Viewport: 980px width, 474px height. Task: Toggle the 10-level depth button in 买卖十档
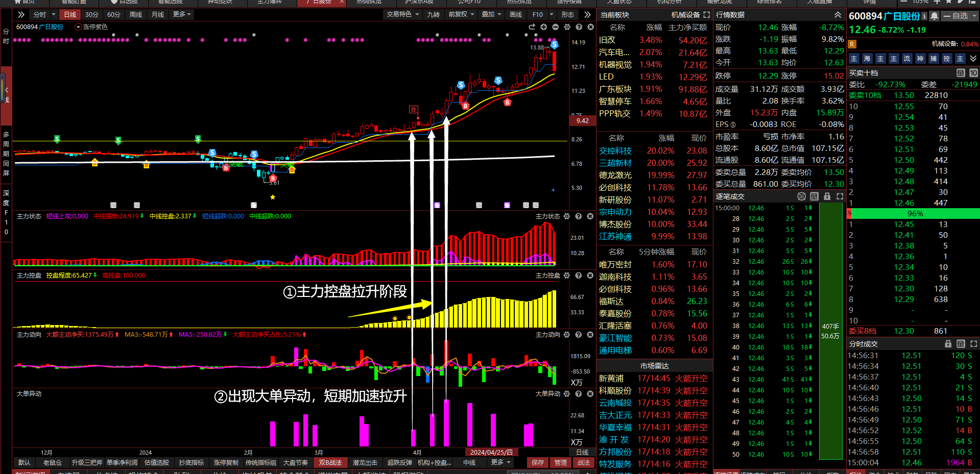click(973, 73)
